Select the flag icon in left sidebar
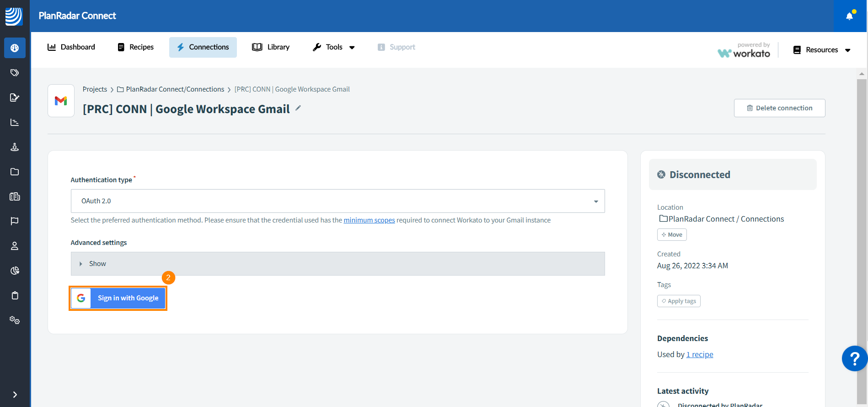The height and width of the screenshot is (407, 868). pos(15,221)
